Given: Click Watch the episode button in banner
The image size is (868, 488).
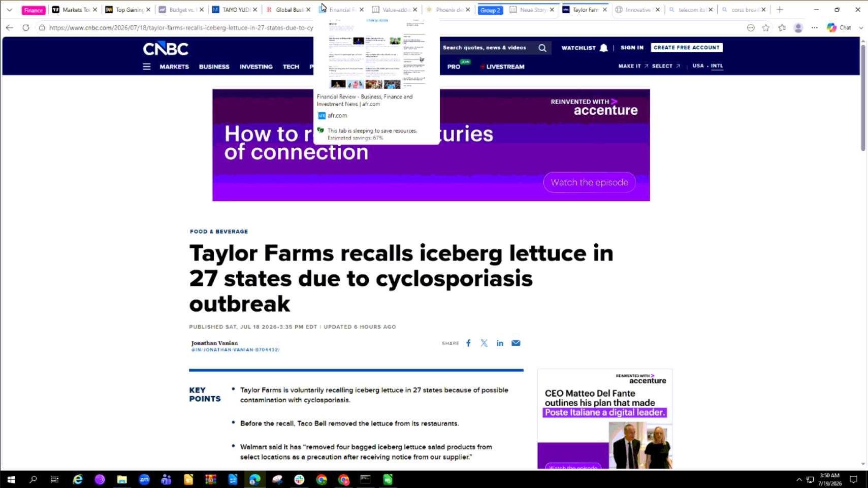Looking at the screenshot, I should (589, 182).
